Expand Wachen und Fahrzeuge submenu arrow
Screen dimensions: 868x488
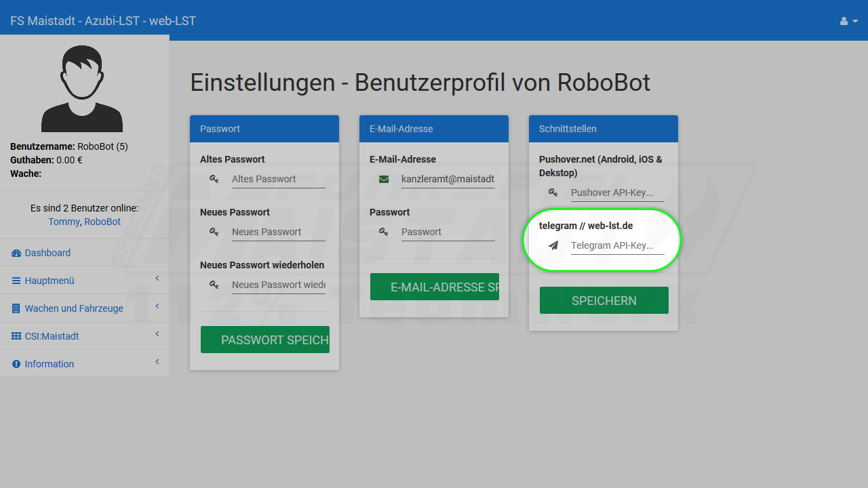click(x=157, y=306)
